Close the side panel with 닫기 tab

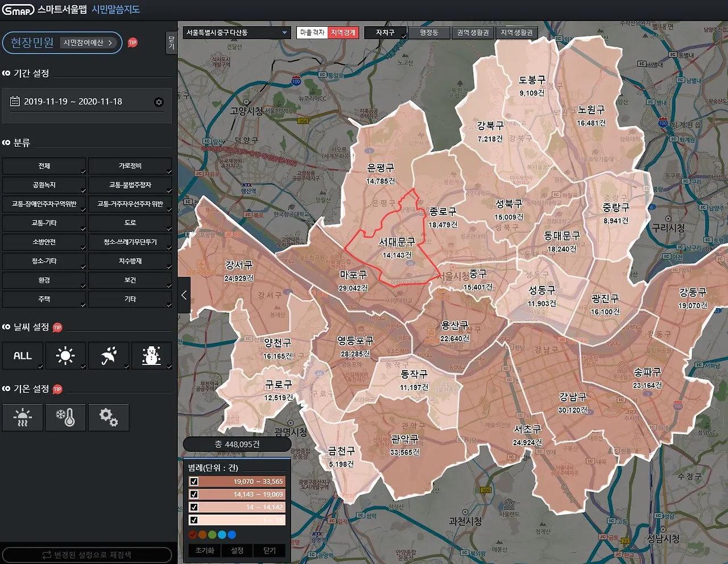[x=171, y=42]
